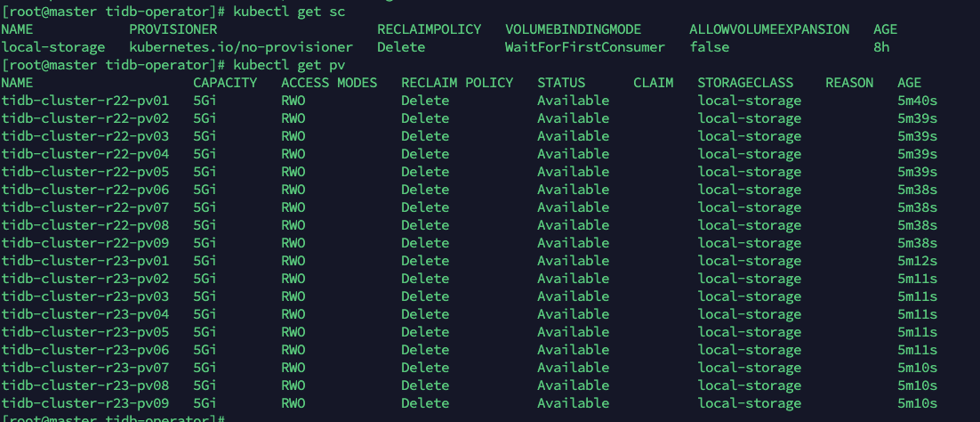
Task: Select the tidb-cluster-r23-pv01 volume name
Action: (x=85, y=261)
